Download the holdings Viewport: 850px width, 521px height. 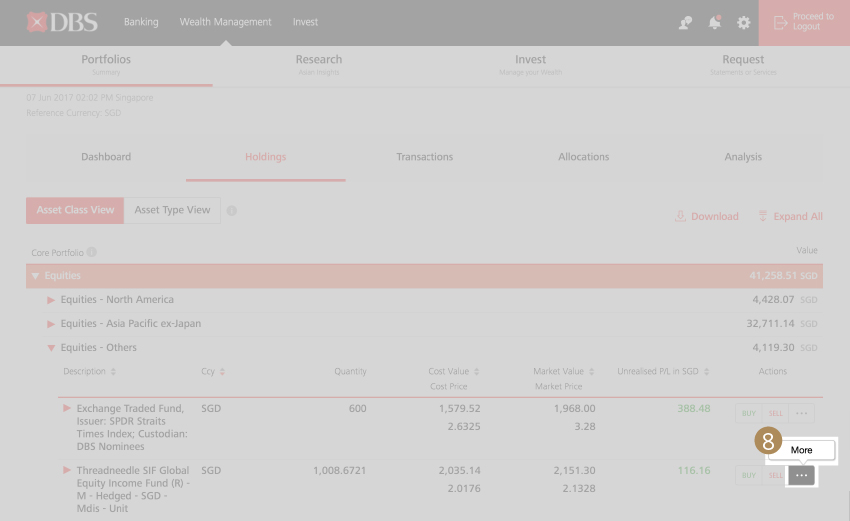pos(707,216)
